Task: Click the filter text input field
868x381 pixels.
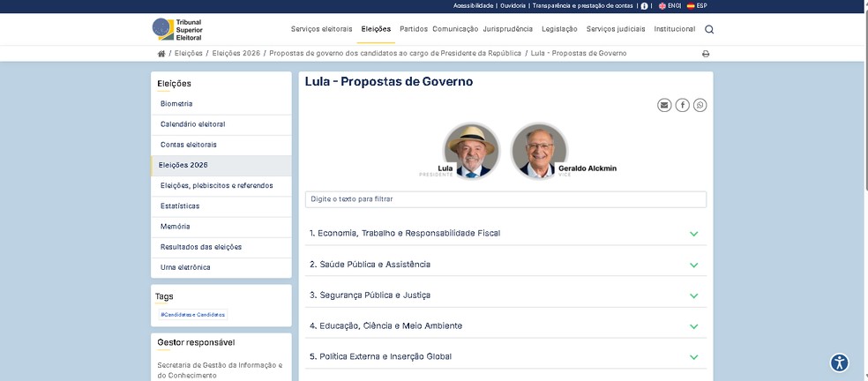Action: pos(505,199)
